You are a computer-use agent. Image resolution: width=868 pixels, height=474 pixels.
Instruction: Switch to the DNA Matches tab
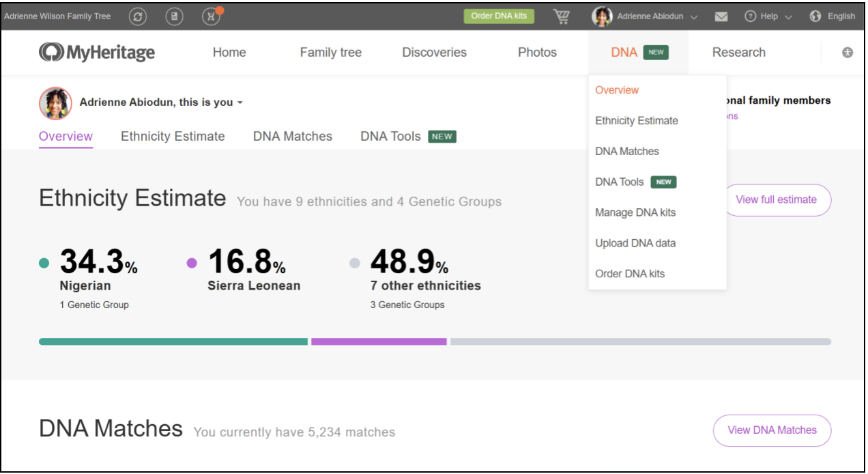point(292,137)
